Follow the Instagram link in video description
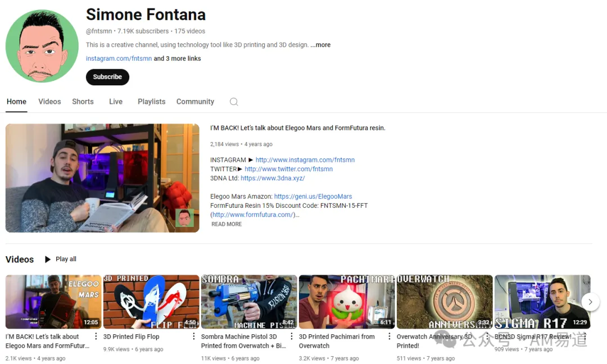Screen dimensions: 607x364 coord(305,160)
